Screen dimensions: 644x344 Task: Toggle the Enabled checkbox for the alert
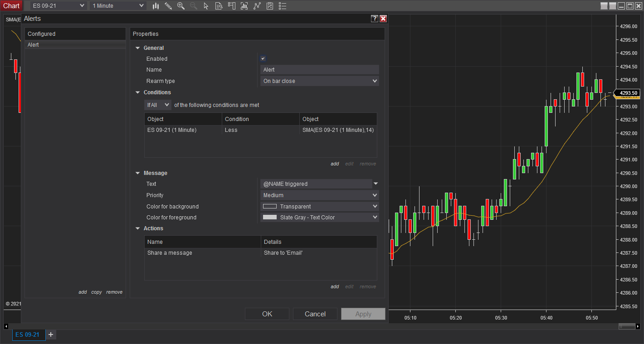[263, 59]
